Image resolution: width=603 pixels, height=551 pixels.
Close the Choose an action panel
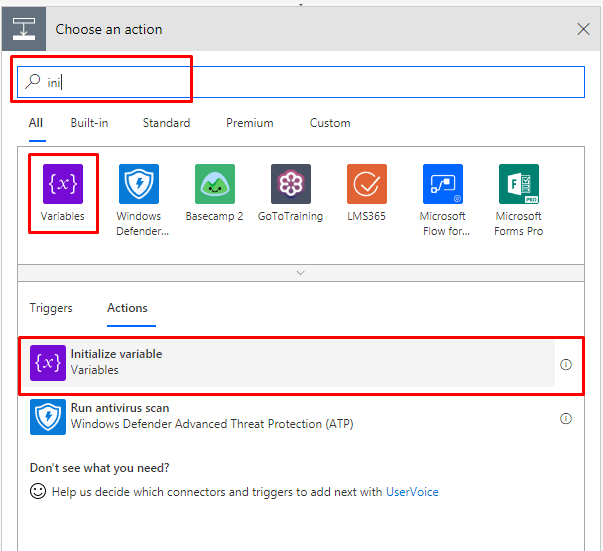583,29
